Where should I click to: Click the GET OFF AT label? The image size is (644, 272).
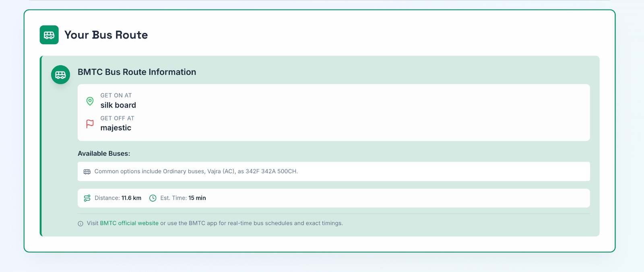point(117,118)
